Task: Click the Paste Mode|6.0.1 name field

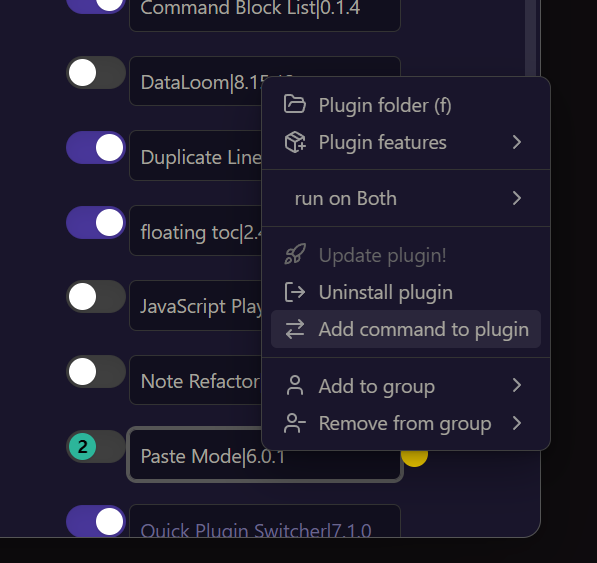Action: (265, 455)
